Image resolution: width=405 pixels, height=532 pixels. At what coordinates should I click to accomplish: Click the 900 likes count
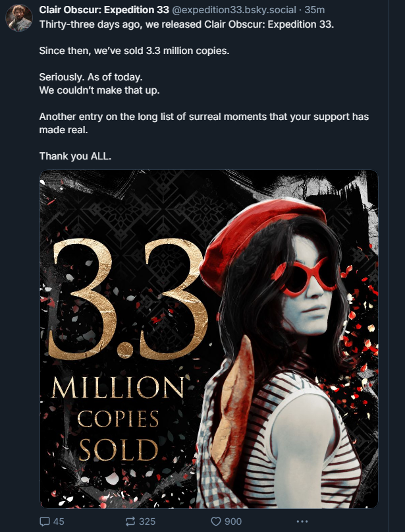click(233, 521)
